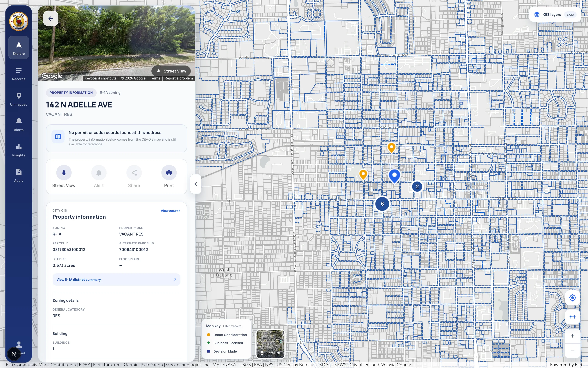Click View source link
Viewport: 588px width, 368px height.
(171, 211)
